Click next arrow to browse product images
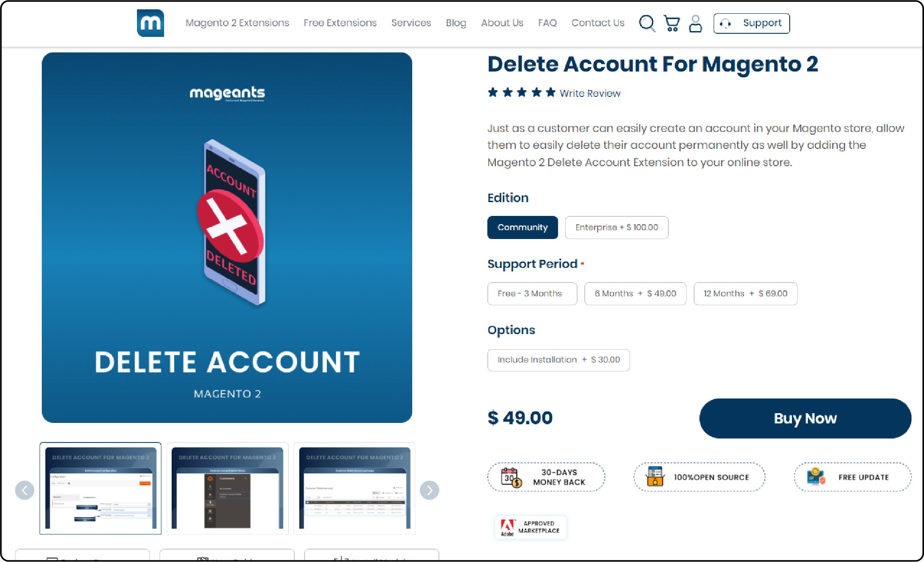The height and width of the screenshot is (562, 924). (x=429, y=490)
